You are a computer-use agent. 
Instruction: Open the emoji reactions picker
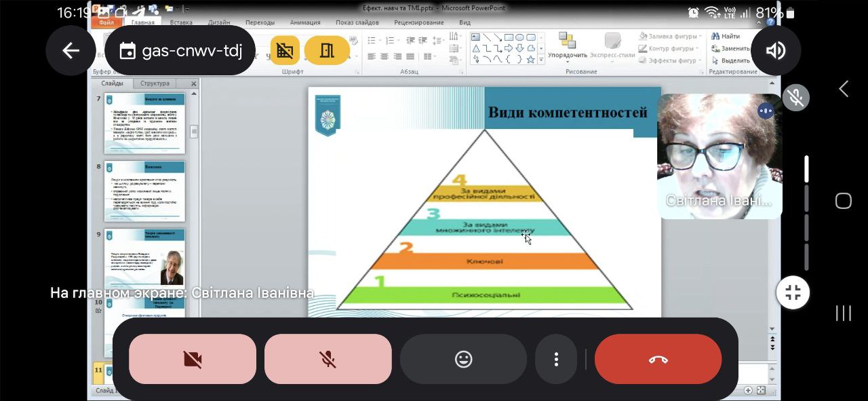tap(463, 359)
